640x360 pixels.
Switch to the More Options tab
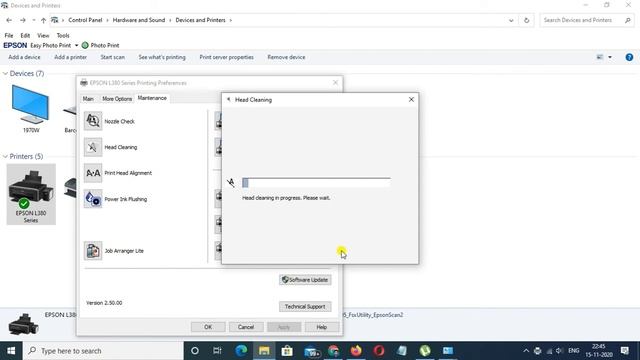point(117,99)
